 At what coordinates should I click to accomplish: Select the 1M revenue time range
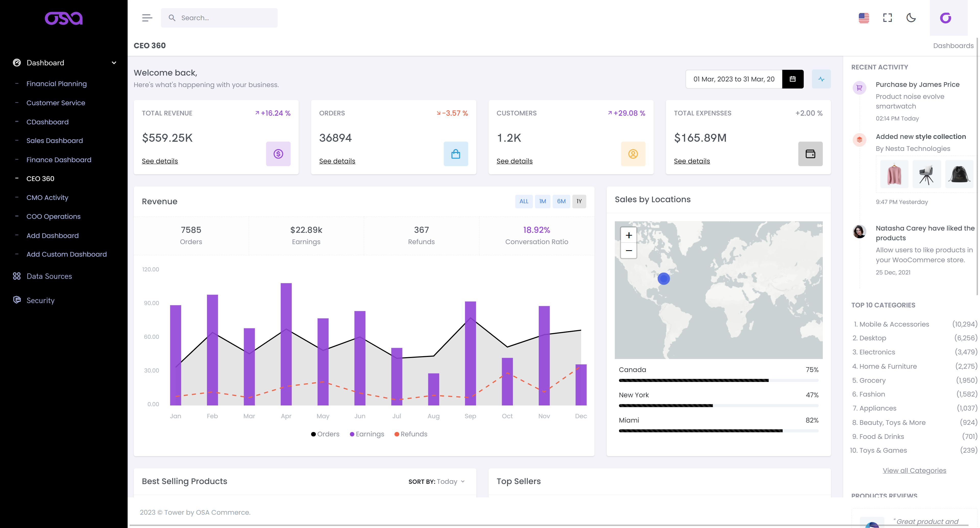coord(543,201)
